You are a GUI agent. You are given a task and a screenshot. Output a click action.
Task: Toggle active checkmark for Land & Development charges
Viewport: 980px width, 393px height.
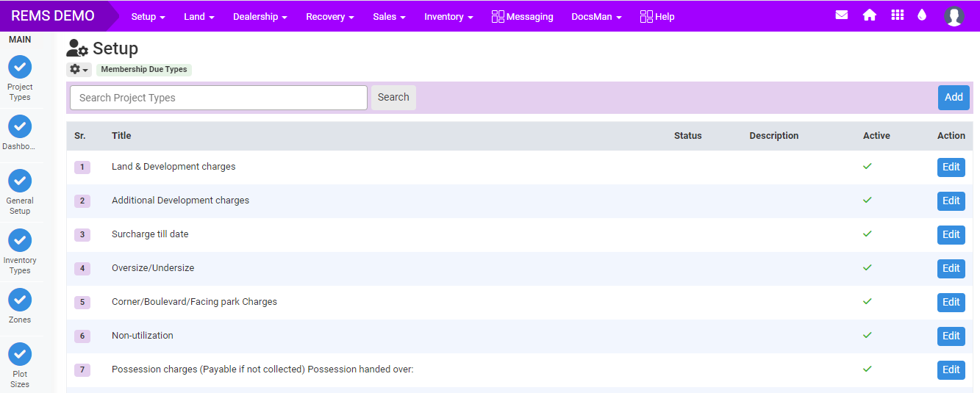[868, 167]
